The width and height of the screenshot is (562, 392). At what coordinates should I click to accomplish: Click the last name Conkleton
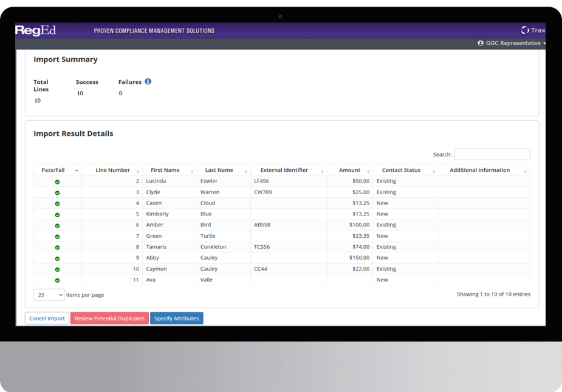pos(213,246)
